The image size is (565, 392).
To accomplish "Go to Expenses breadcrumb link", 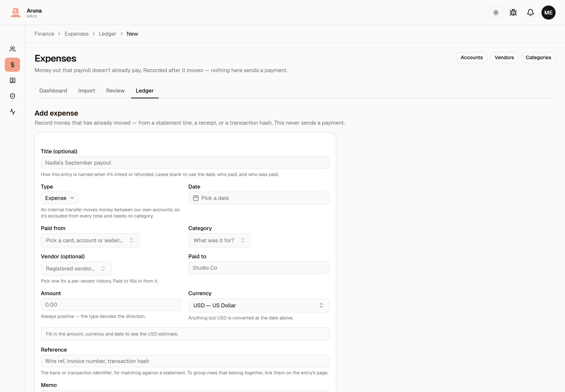I will tap(77, 34).
